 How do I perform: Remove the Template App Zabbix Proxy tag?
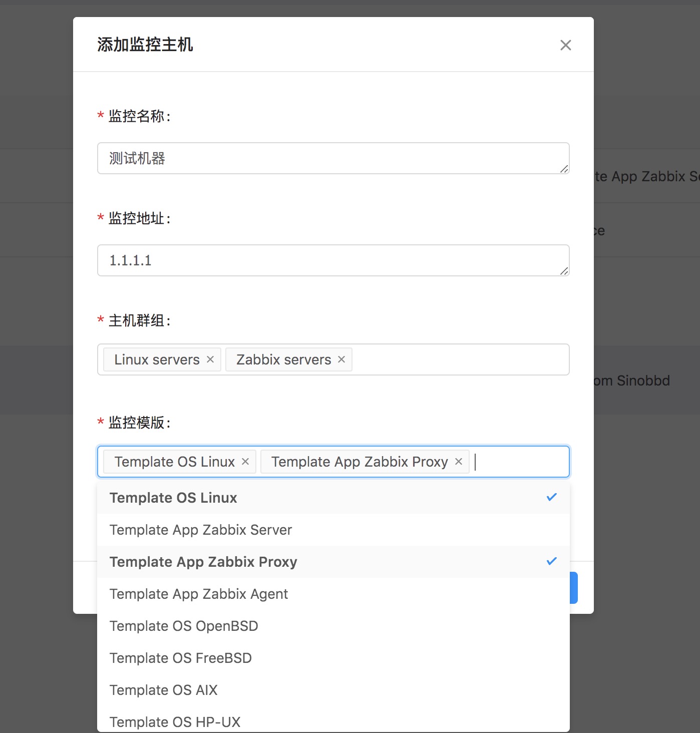[x=458, y=462]
